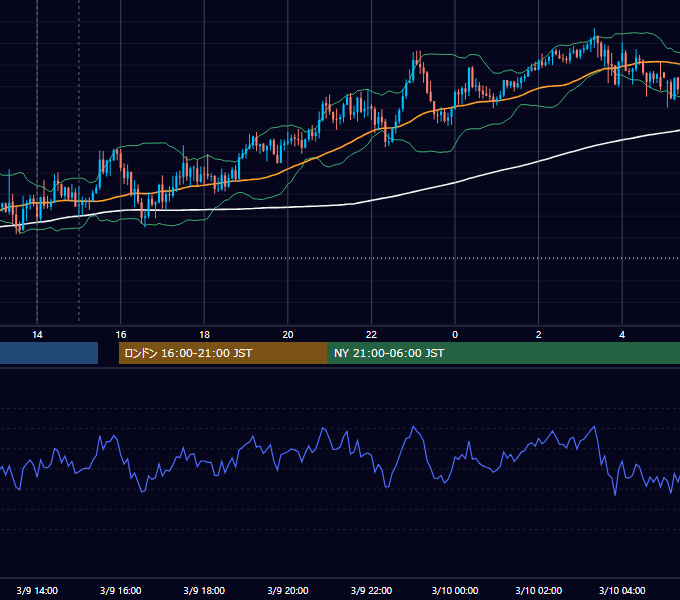Screen dimensions: 680x600
Task: Click the 3/10 04:00 label on the indicator axis
Action: coord(622,590)
